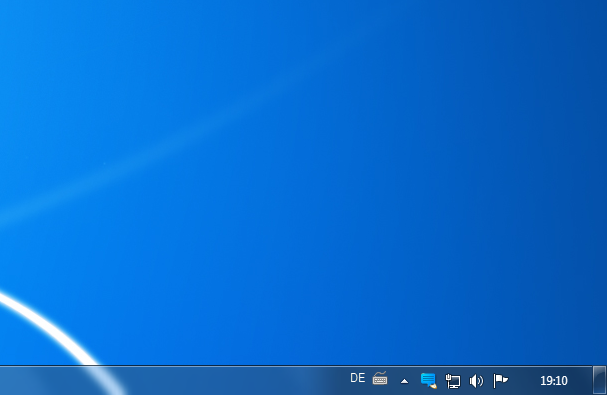Click the on-screen keyboard tray icon
Image resolution: width=607 pixels, height=395 pixels.
click(380, 378)
